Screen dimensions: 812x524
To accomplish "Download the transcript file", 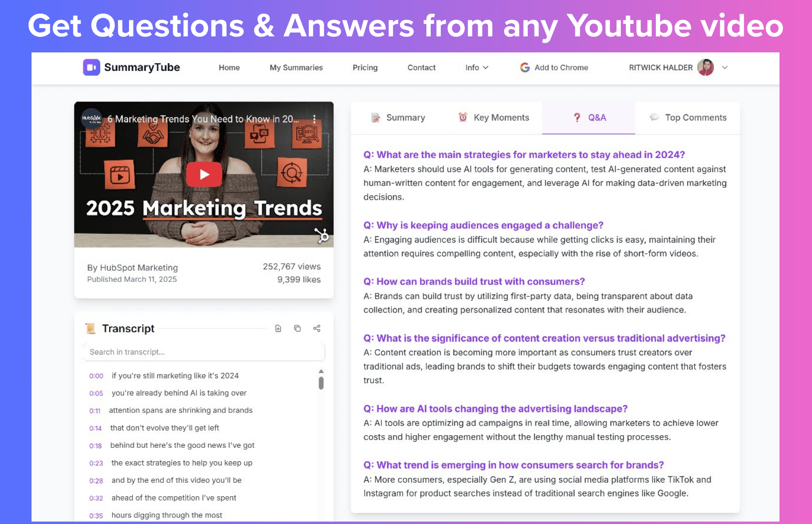I will (x=278, y=328).
